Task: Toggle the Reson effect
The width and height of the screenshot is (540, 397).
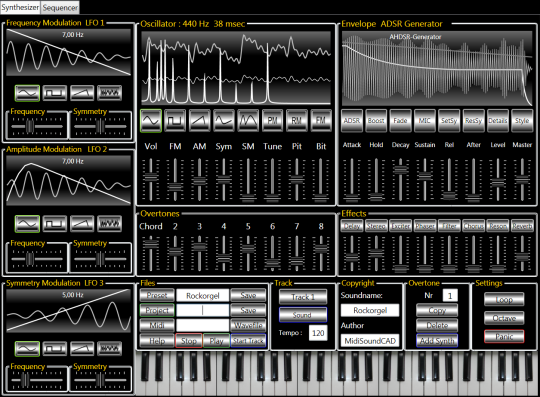Action: pos(498,226)
